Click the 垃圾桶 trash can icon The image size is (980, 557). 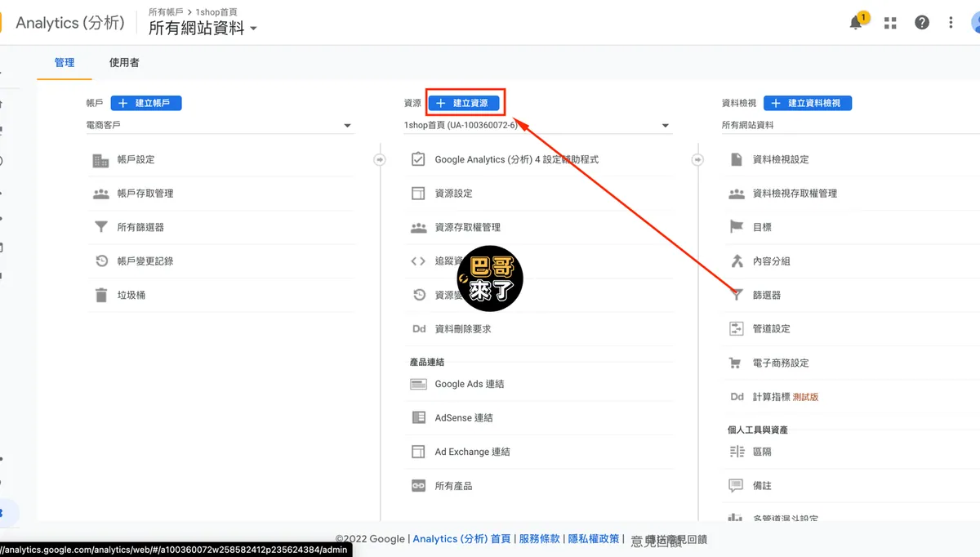coord(101,295)
